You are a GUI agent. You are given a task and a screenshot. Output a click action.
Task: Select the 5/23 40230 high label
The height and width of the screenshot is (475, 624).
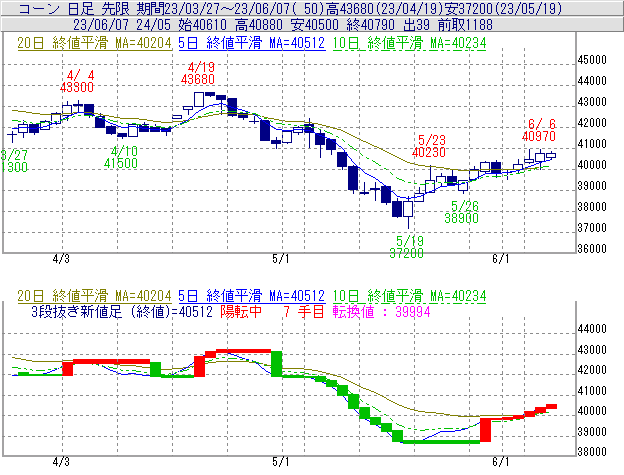point(429,146)
